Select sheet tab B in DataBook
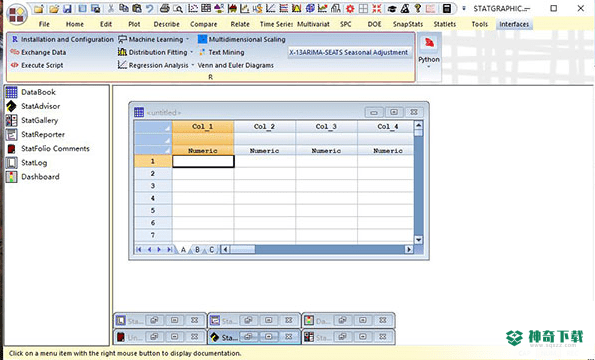 coord(197,250)
